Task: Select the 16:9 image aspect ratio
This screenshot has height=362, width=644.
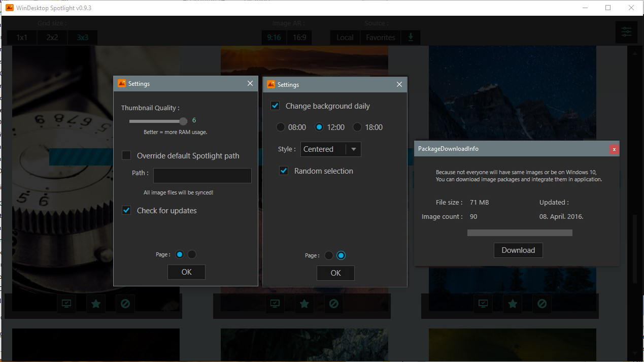Action: pos(299,38)
